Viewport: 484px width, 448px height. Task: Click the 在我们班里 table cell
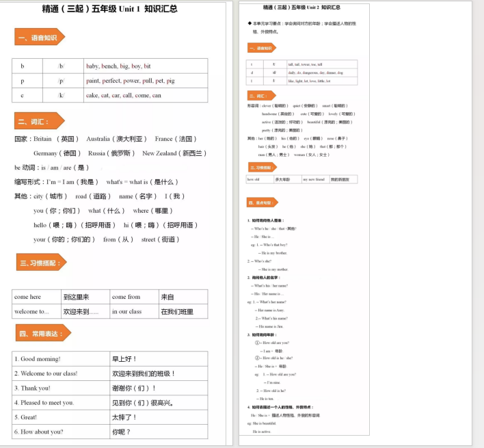coord(183,311)
